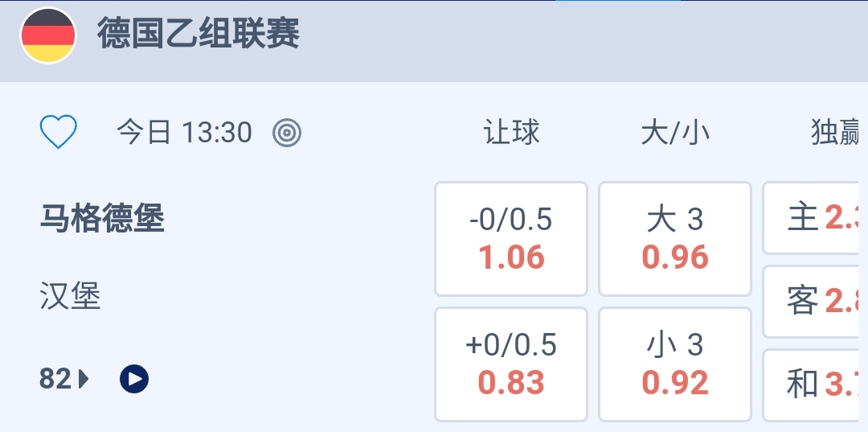Image resolution: width=868 pixels, height=432 pixels.
Task: Tap the match time 今日 13:30
Action: 185,132
